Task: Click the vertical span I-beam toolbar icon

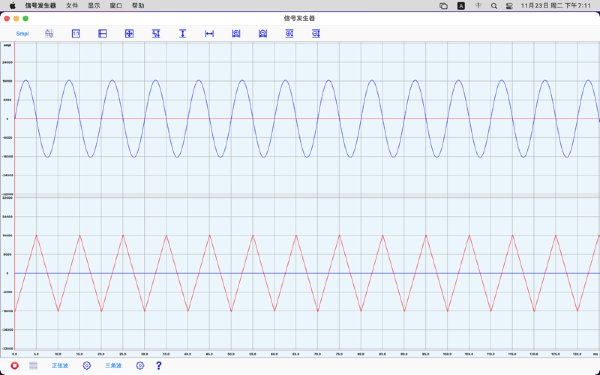Action: [183, 34]
